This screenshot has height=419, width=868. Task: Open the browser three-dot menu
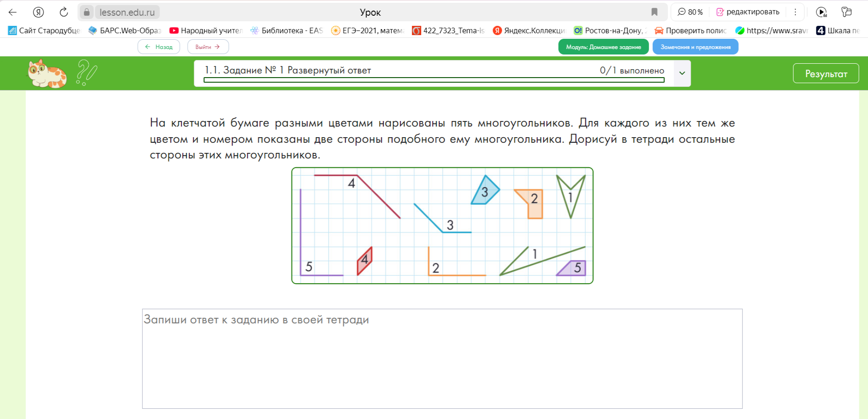[795, 12]
